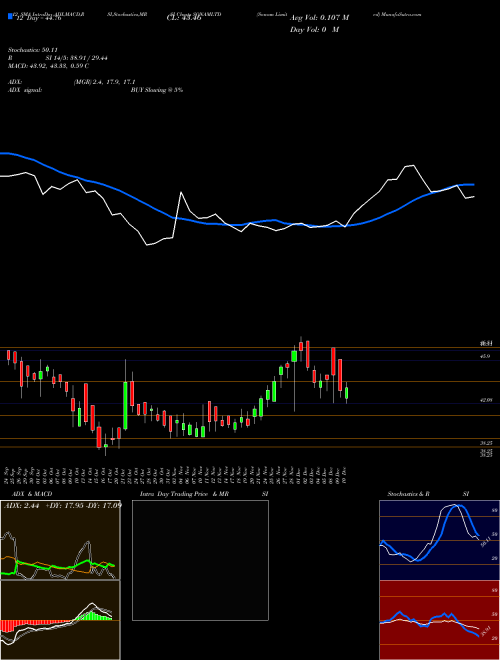
Task: Select the 'Stochastics: 59.11' reading
Action: click(31, 50)
